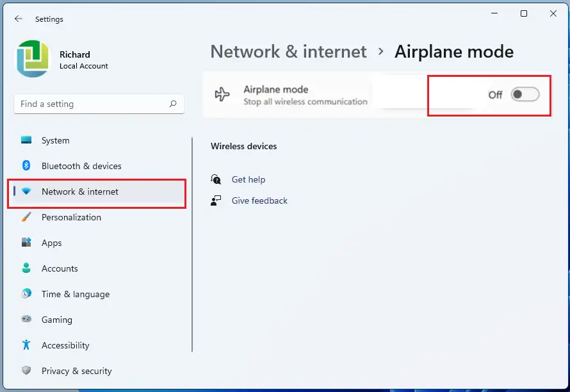Click the Accounts person icon
This screenshot has width=570, height=392.
(26, 268)
